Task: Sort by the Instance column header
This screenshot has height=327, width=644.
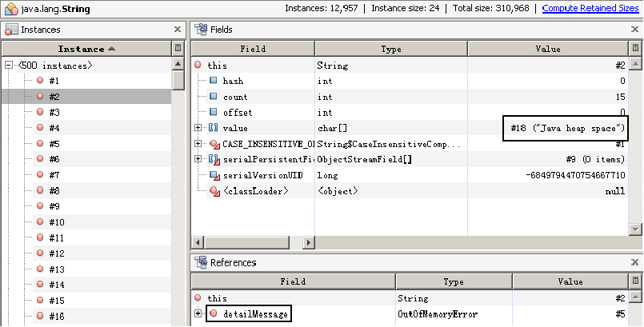Action: click(x=86, y=50)
